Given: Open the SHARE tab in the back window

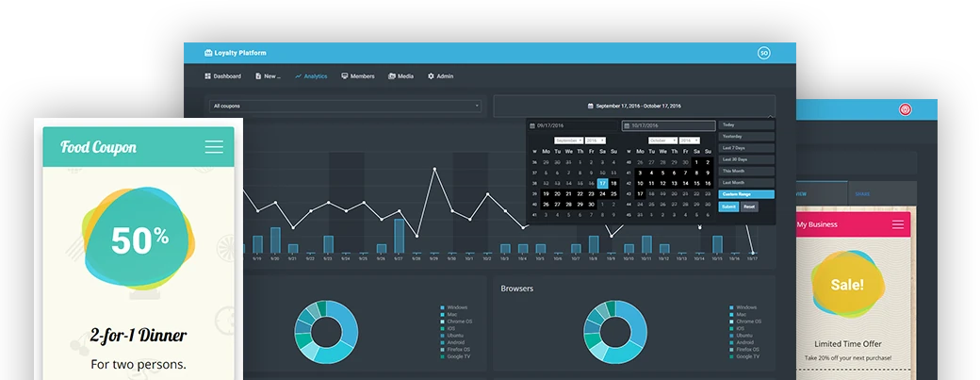Looking at the screenshot, I should [862, 193].
